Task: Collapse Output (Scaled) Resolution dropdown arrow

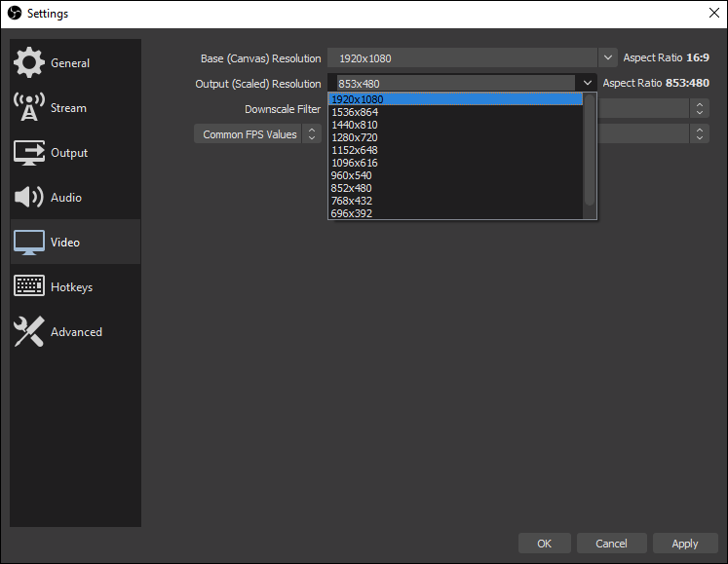Action: (588, 83)
